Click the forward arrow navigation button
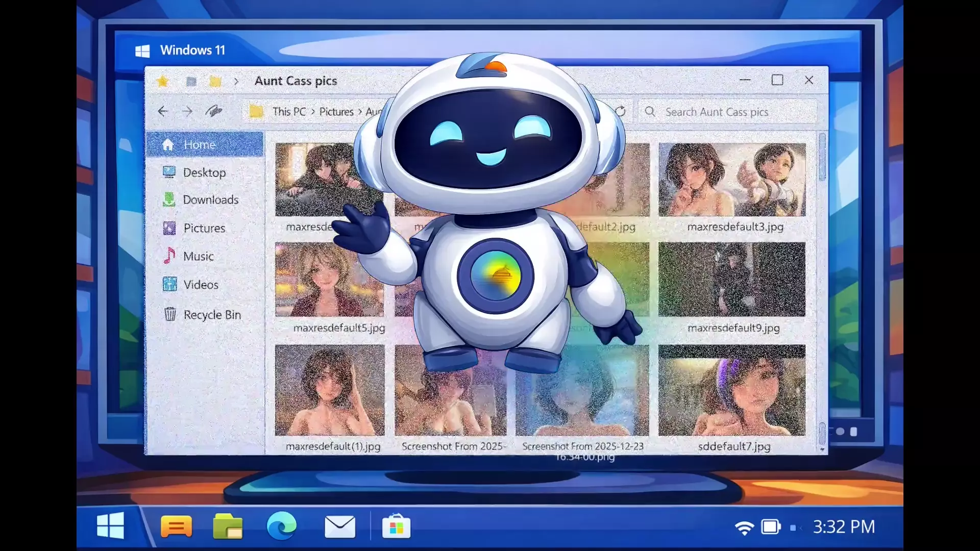Screen dimensions: 980x551 pos(187,111)
